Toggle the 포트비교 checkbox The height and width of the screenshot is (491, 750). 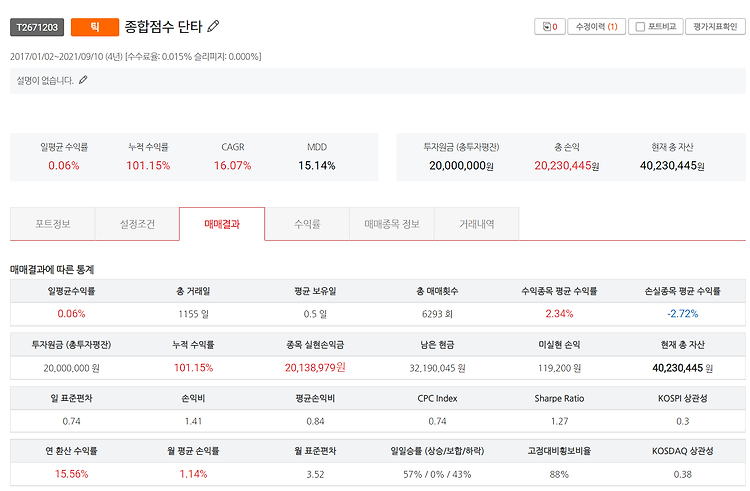640,27
